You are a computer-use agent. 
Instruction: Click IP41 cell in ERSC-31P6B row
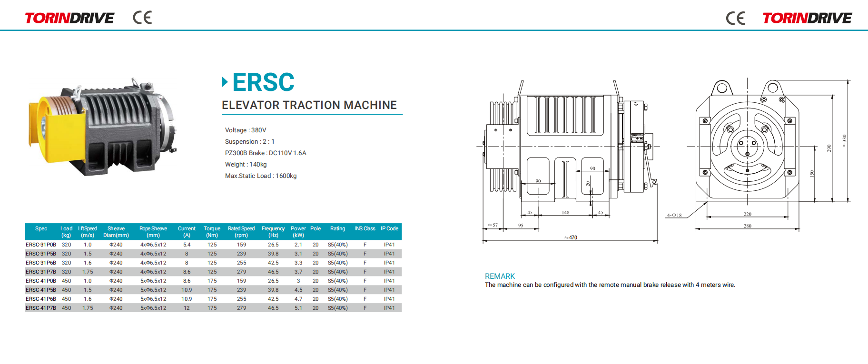[x=389, y=263]
